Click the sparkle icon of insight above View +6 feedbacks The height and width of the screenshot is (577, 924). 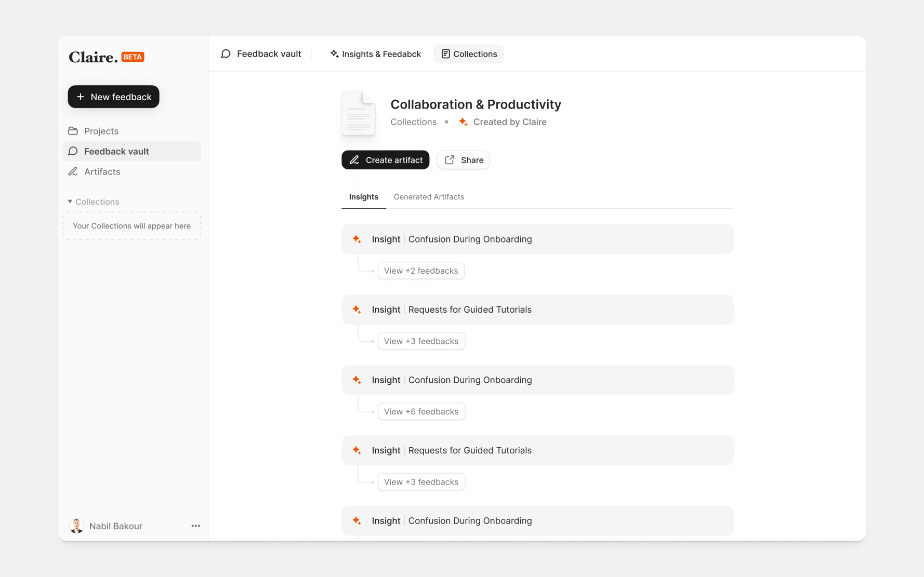357,380
